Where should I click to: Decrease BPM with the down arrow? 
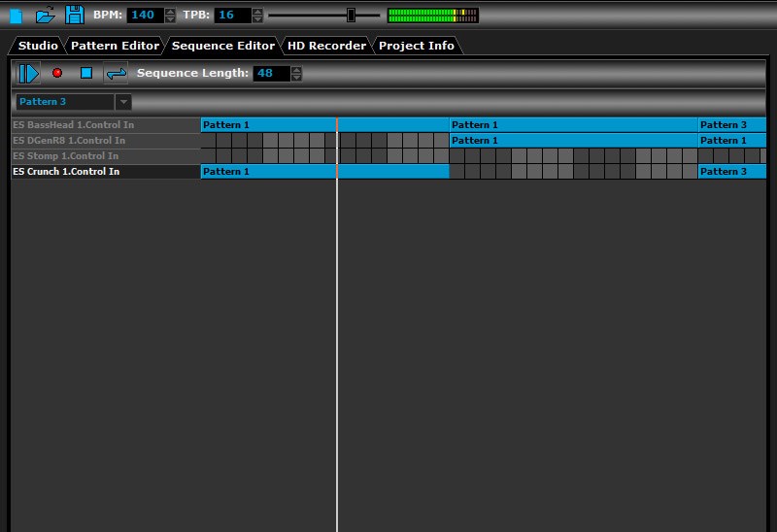click(170, 18)
